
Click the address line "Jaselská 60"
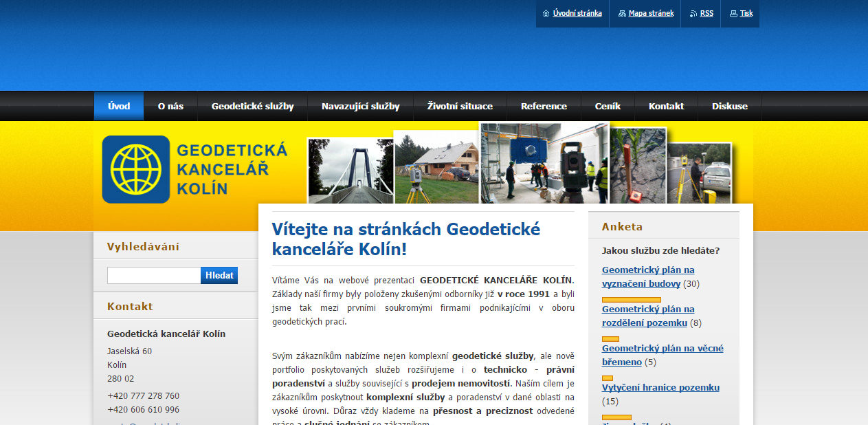(x=130, y=351)
